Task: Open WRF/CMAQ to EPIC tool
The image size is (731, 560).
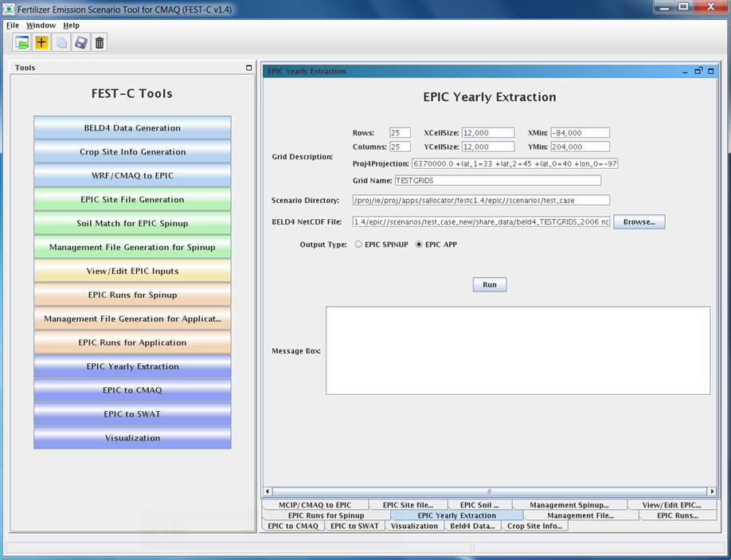Action: click(132, 175)
